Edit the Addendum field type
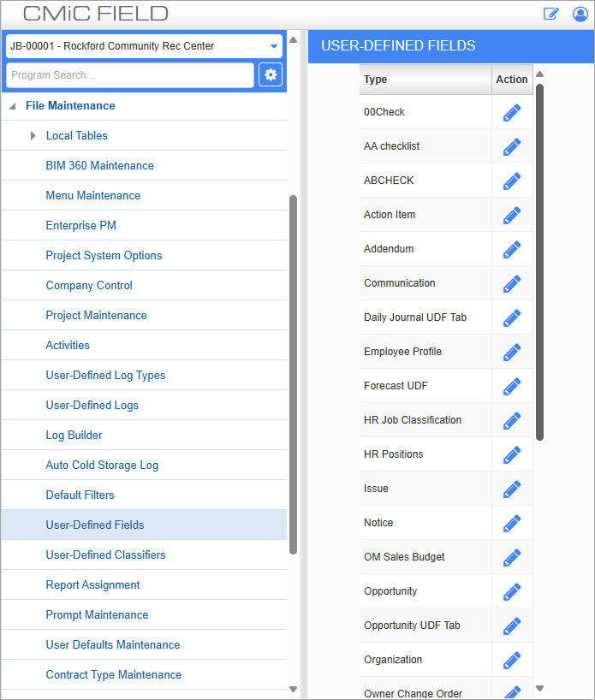Screen dimensions: 595x700 click(512, 249)
